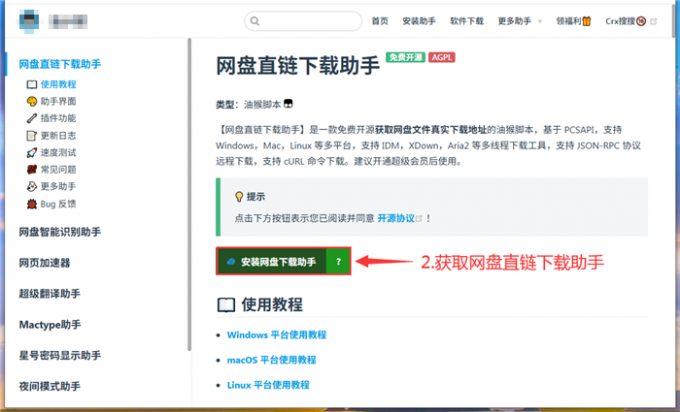
Task: Click the gift icon next to 领福利
Action: click(586, 21)
